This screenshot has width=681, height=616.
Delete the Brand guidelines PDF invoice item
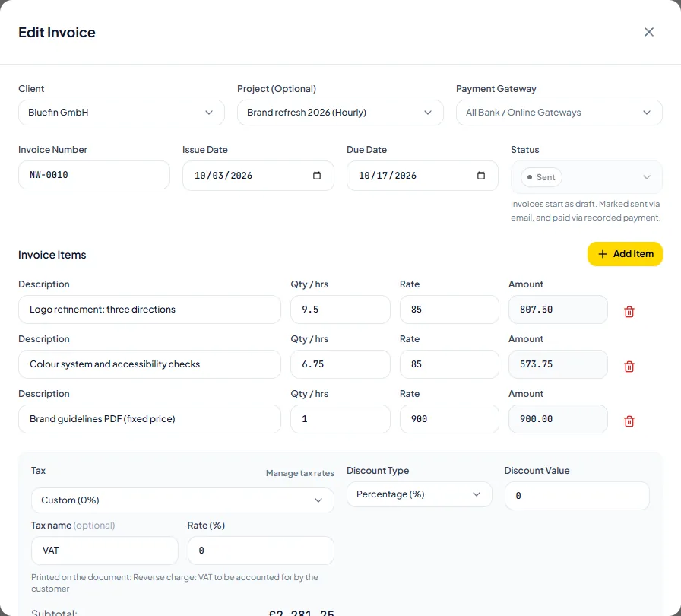629,421
